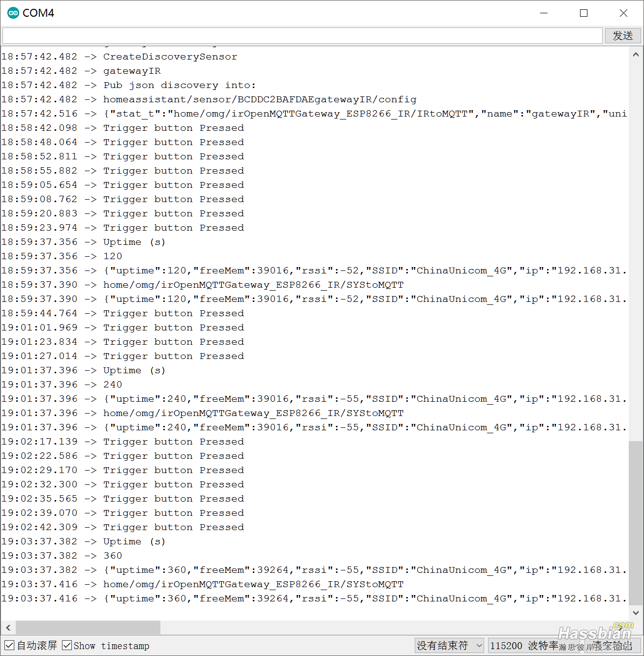Click the SYStoMQTT topic line at 18:59:37.390
This screenshot has width=644, height=656.
[202, 285]
